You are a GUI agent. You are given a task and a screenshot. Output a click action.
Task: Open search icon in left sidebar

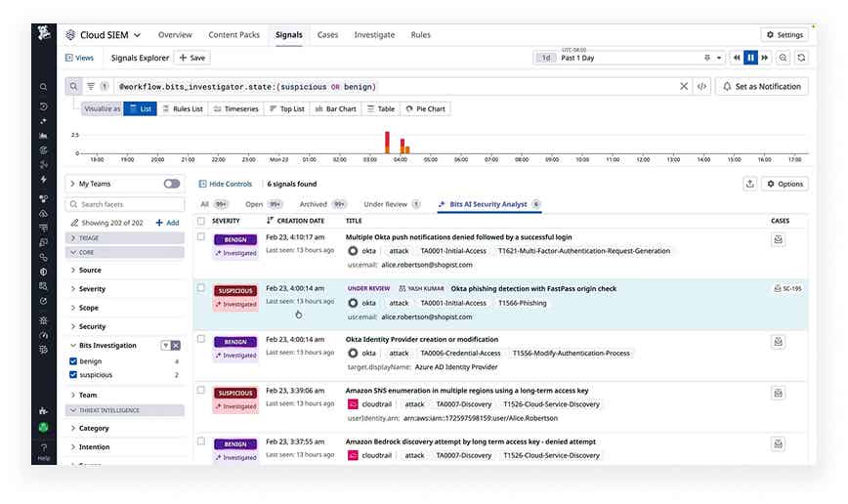coord(43,87)
